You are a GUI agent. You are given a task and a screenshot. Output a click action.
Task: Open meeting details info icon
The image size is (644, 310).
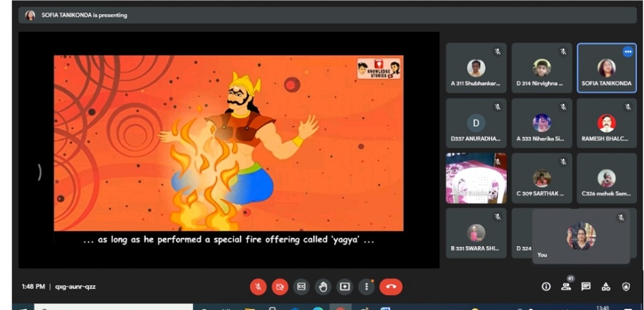pyautogui.click(x=546, y=287)
